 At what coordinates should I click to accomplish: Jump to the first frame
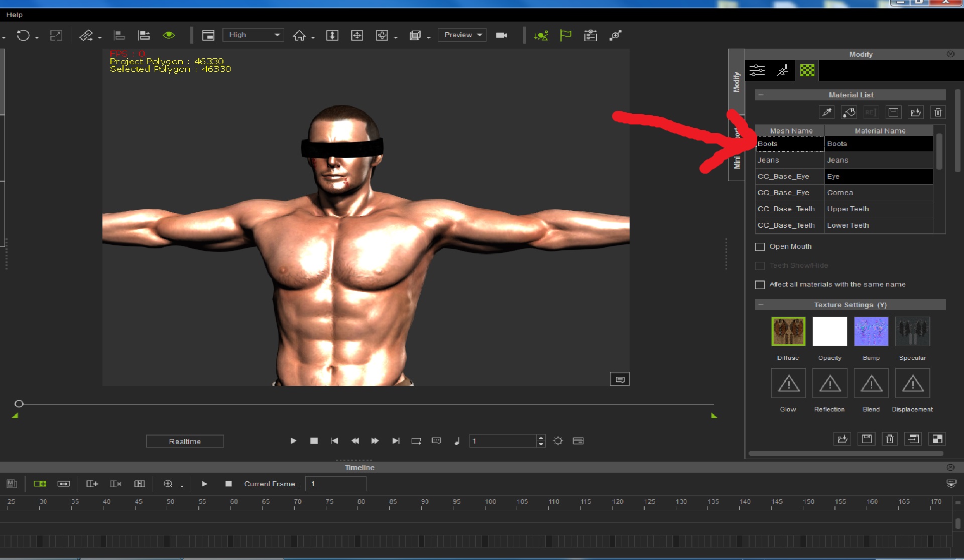coord(334,441)
